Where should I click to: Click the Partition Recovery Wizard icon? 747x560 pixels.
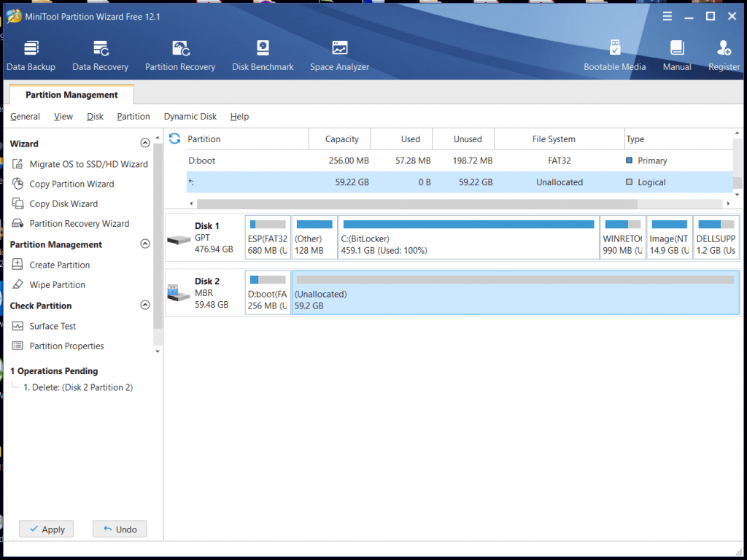click(x=18, y=223)
